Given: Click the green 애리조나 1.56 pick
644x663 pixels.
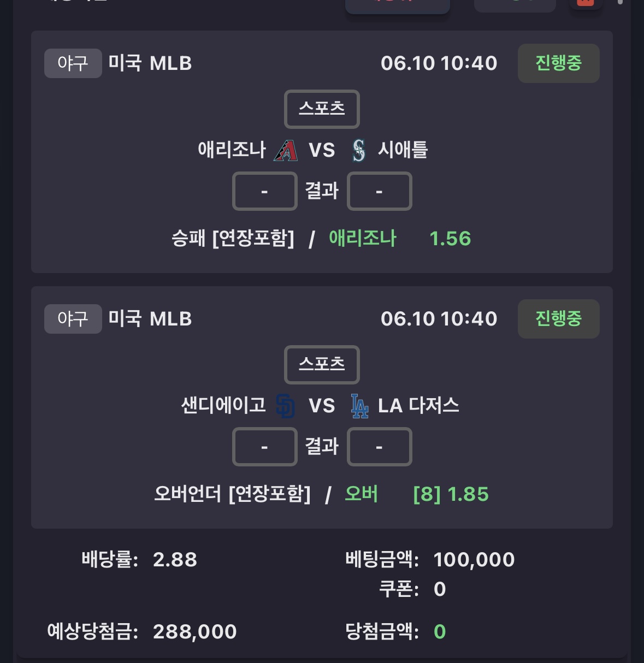Looking at the screenshot, I should point(400,239).
